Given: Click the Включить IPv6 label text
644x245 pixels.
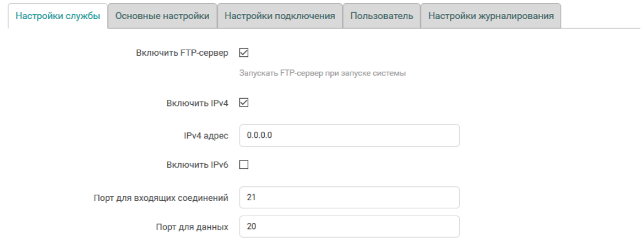Looking at the screenshot, I should [x=197, y=165].
